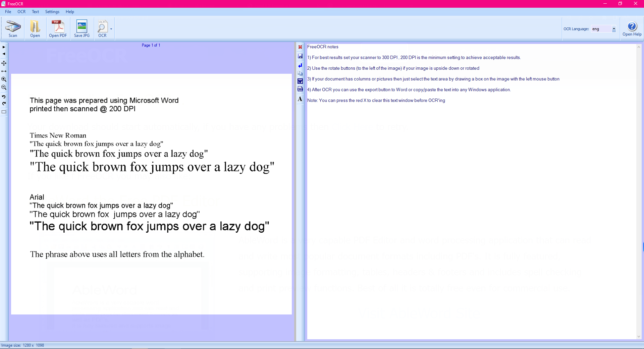Go to previous page with left arrow
644x349 pixels.
4,54
